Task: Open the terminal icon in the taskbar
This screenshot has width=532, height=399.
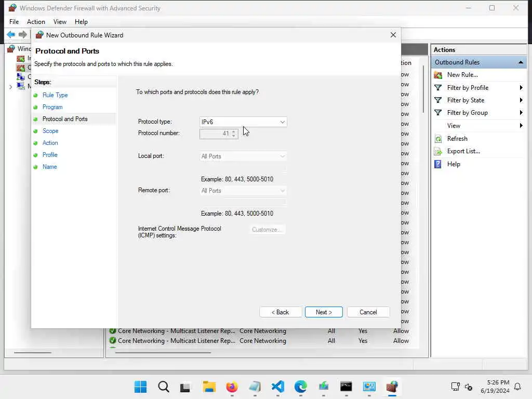Action: 346,387
